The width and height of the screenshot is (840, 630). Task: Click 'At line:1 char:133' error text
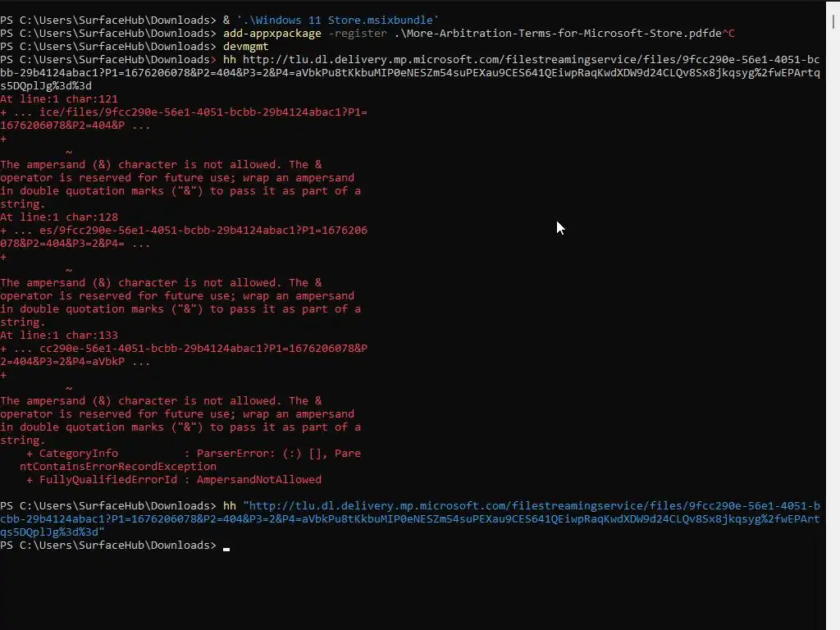tap(59, 336)
